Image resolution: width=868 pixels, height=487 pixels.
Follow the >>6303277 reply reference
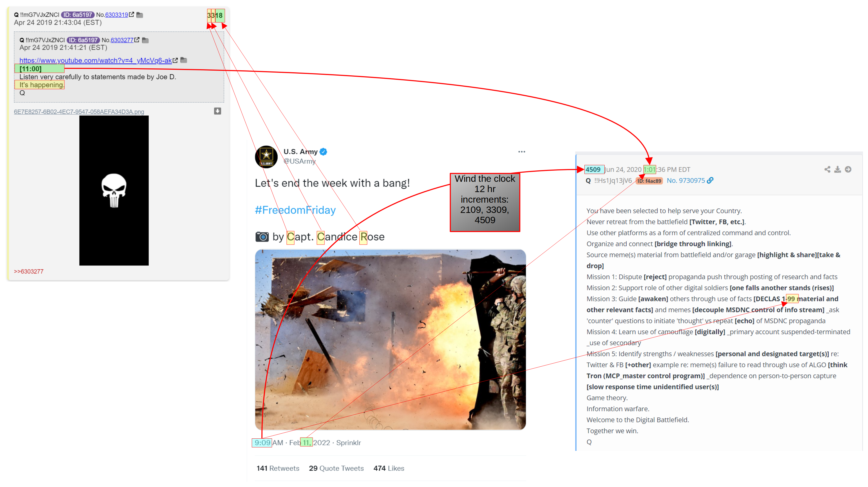click(29, 272)
